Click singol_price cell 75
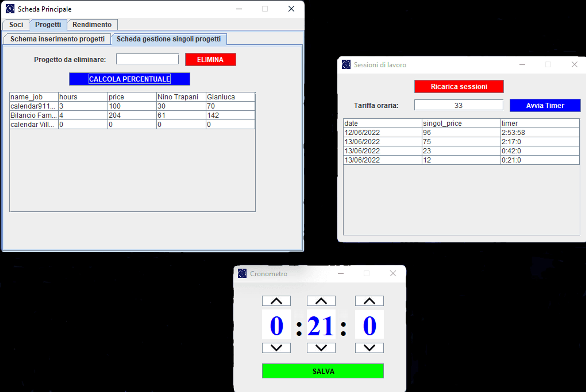 461,142
